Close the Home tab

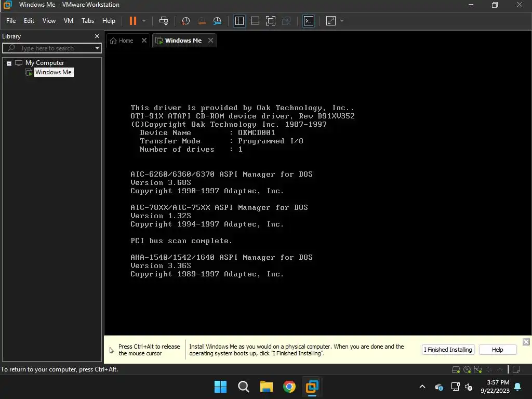pos(144,41)
